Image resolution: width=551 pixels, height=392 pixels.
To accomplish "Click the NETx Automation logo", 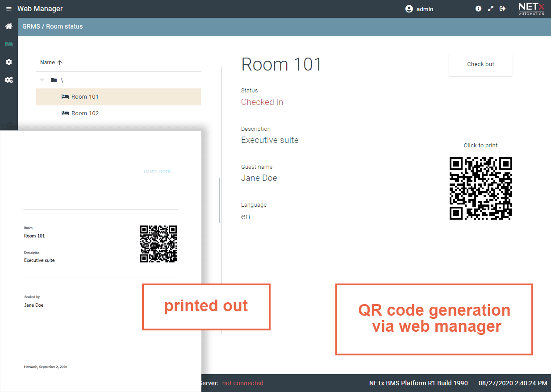I will pos(531,8).
